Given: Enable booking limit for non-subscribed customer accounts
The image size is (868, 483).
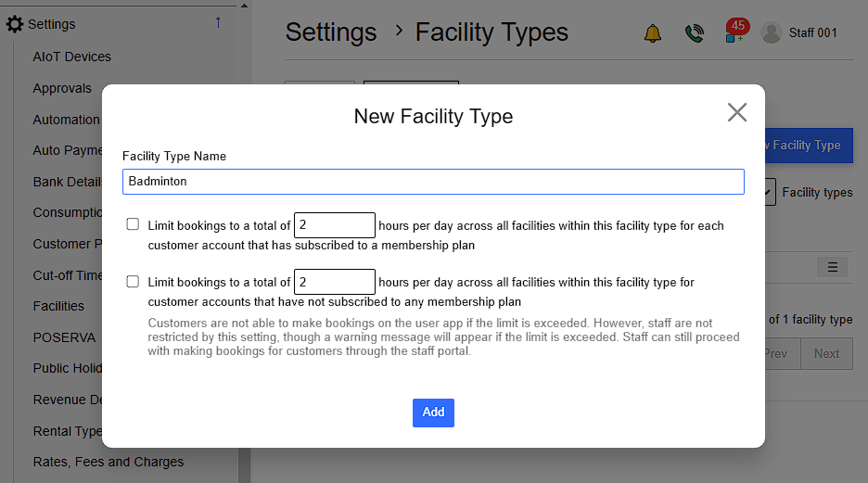Looking at the screenshot, I should tap(133, 281).
